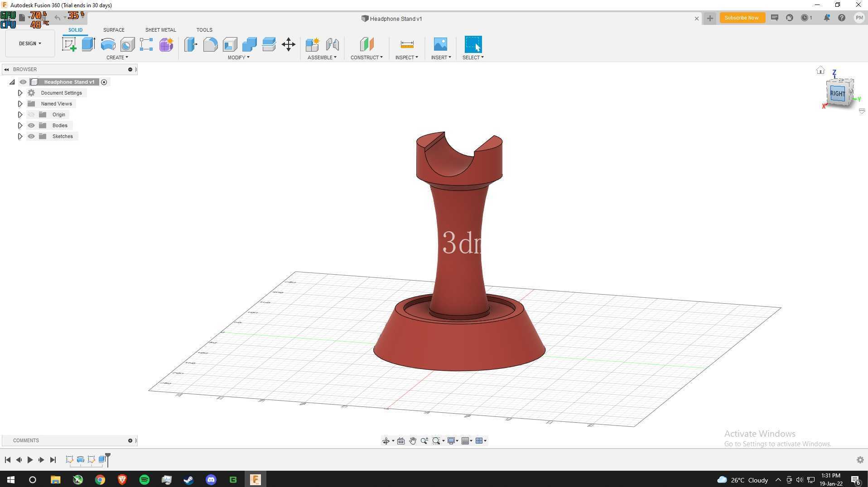This screenshot has height=487, width=868.
Task: Open the INSPECT dropdown menu
Action: pos(406,57)
